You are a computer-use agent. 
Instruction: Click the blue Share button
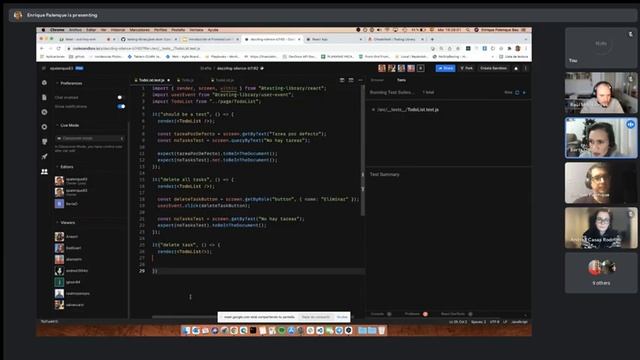(x=445, y=68)
